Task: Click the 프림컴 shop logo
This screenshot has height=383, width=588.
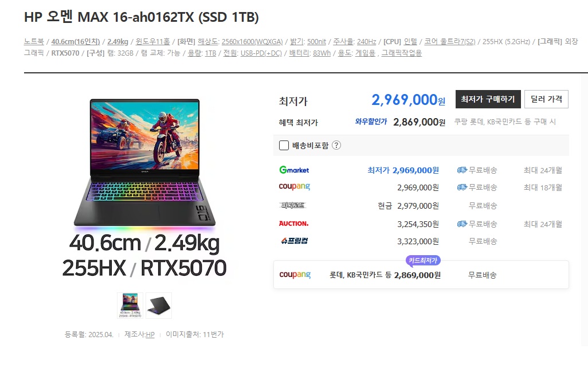Action: pos(295,241)
